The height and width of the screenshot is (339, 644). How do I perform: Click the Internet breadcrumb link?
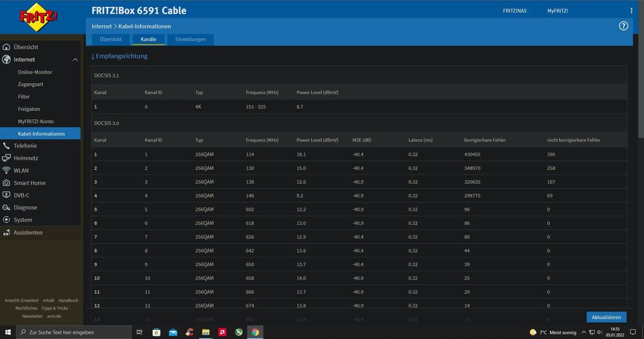point(101,26)
